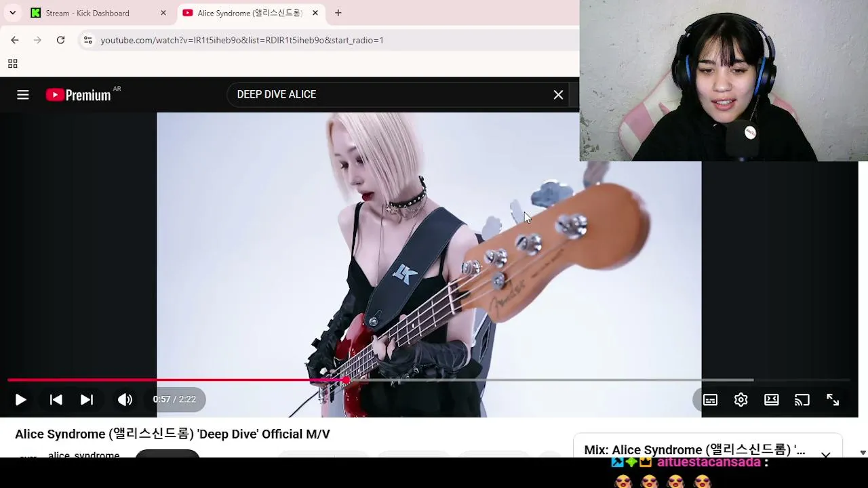The image size is (868, 488).
Task: Go back to the previous page
Action: click(15, 40)
